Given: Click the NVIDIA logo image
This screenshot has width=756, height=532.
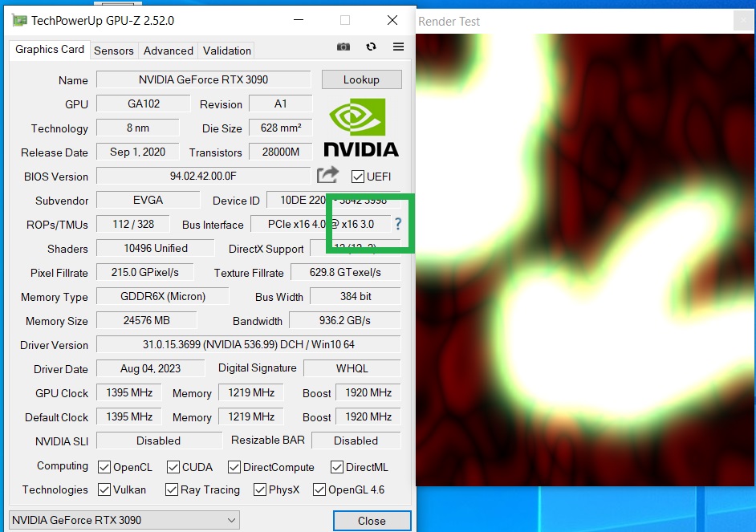Looking at the screenshot, I should pos(361,128).
